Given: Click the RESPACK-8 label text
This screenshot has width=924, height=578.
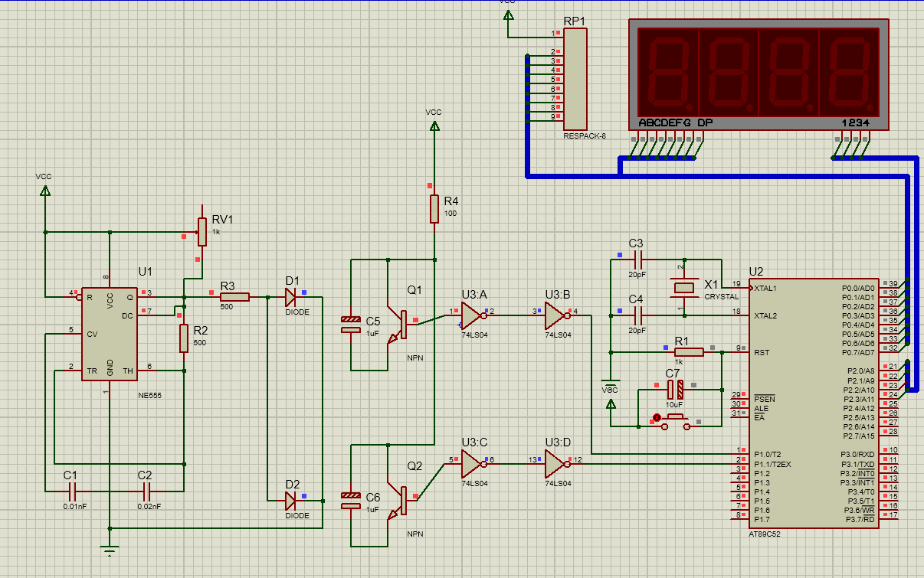Looking at the screenshot, I should pyautogui.click(x=585, y=138).
